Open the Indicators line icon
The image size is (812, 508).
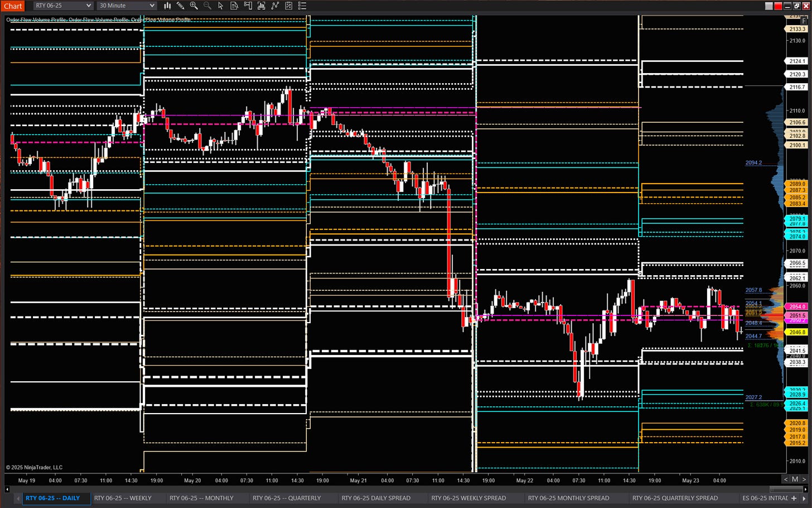(275, 6)
